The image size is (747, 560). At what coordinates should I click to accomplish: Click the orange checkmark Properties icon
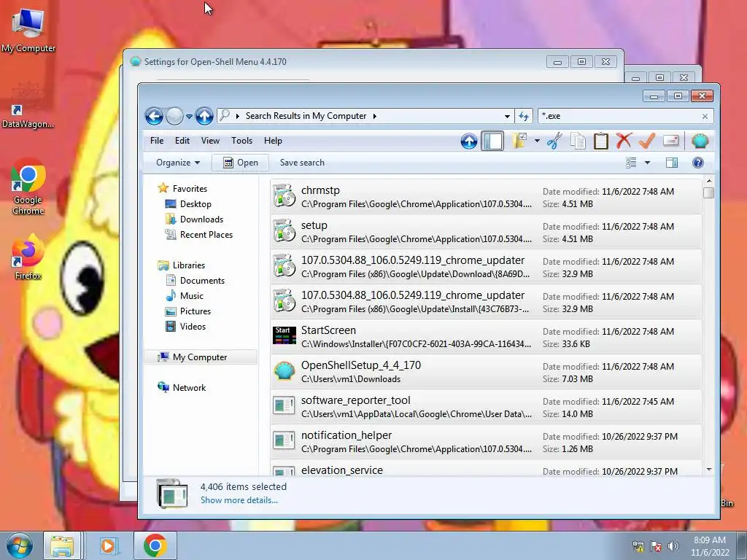[x=647, y=141]
